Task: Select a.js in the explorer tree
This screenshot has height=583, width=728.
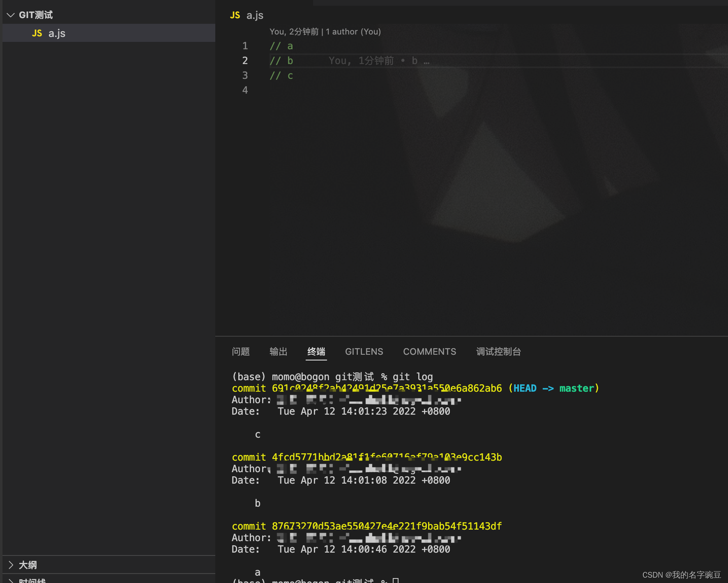Action: coord(109,33)
